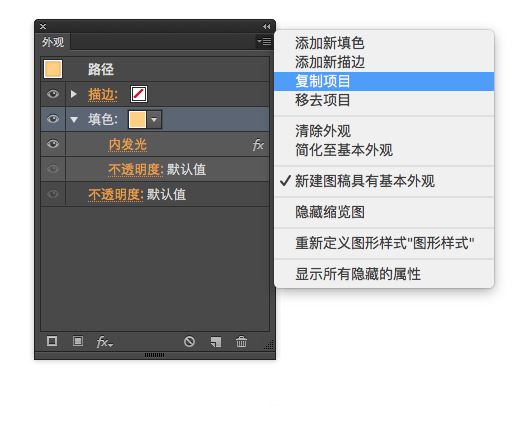Click the Add New Stroke icon at panel bottom

52,341
